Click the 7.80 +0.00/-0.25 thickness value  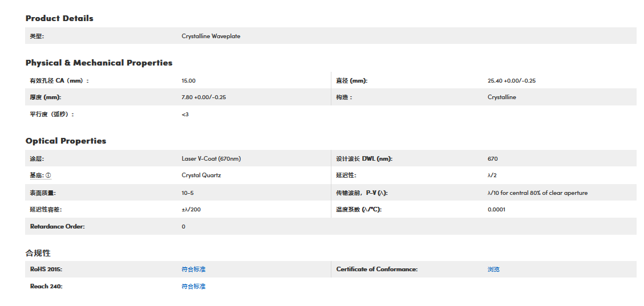tap(204, 97)
